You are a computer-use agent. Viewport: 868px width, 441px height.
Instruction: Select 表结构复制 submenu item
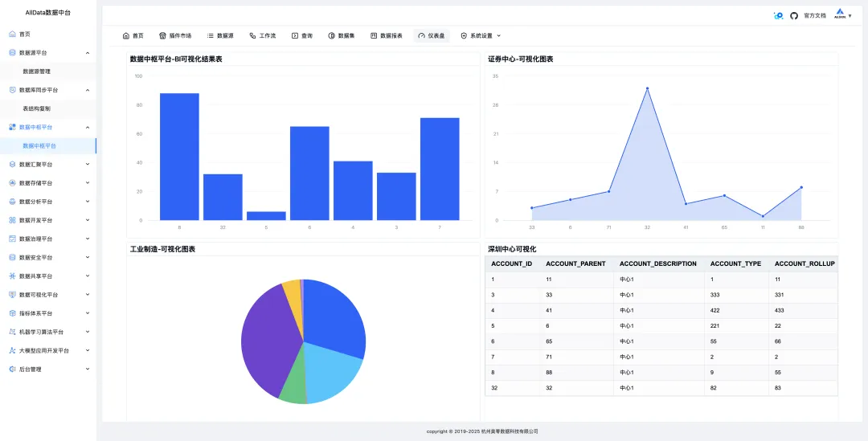[x=36, y=108]
